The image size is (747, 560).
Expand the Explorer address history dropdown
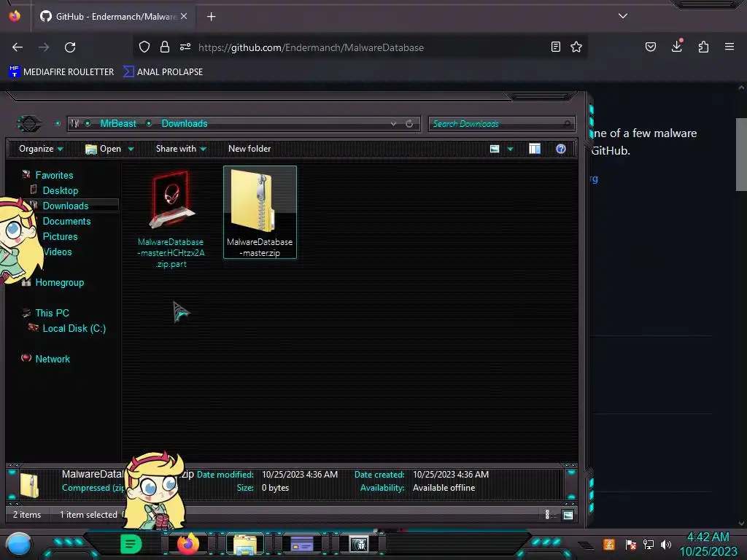[393, 124]
